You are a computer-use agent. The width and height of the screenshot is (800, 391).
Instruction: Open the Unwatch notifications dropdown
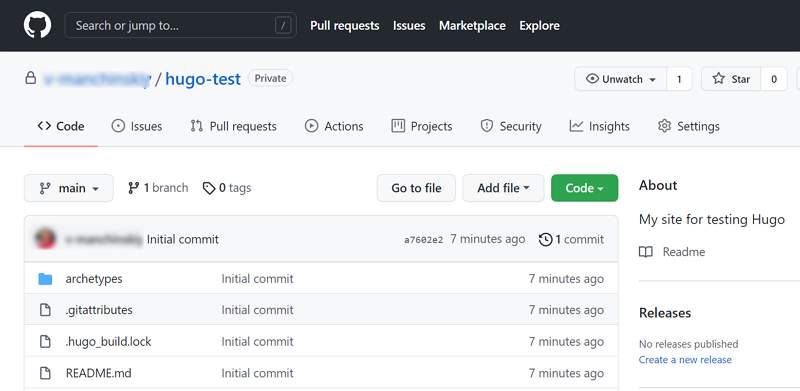coord(621,79)
